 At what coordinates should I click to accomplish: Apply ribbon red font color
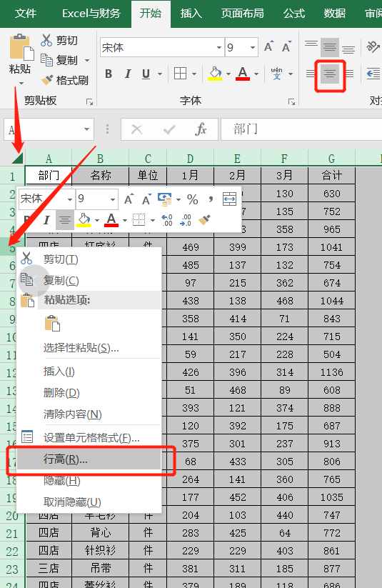243,74
